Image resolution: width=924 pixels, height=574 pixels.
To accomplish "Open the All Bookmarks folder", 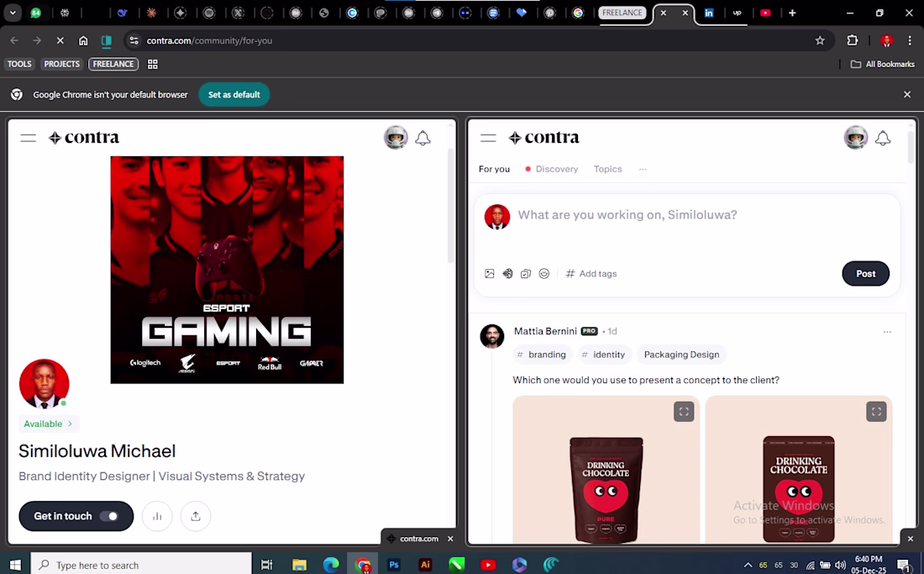I will (x=882, y=64).
